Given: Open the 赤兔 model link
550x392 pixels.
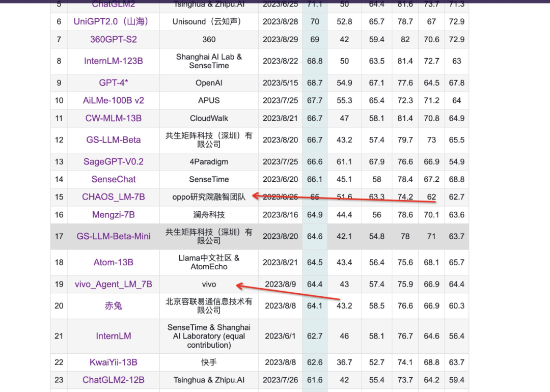Looking at the screenshot, I should pyautogui.click(x=113, y=306).
